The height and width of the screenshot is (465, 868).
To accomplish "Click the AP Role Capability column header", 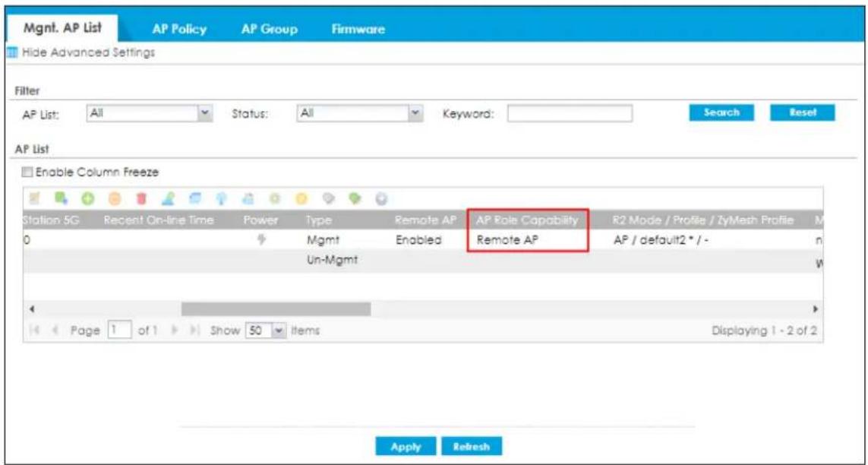I will point(527,220).
